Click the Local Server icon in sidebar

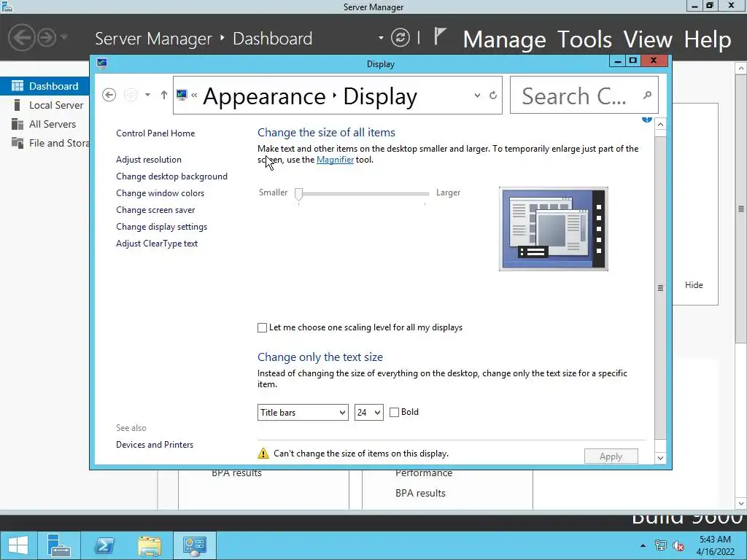[18, 105]
